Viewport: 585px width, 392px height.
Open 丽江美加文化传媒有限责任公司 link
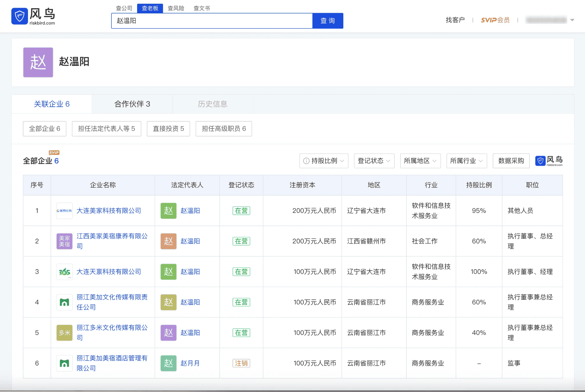pos(112,302)
